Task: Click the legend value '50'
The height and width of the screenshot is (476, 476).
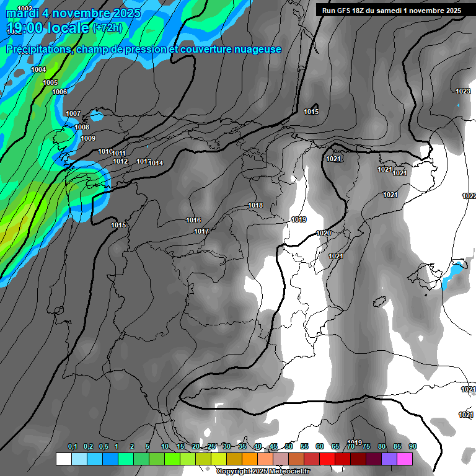Action: 289,446
